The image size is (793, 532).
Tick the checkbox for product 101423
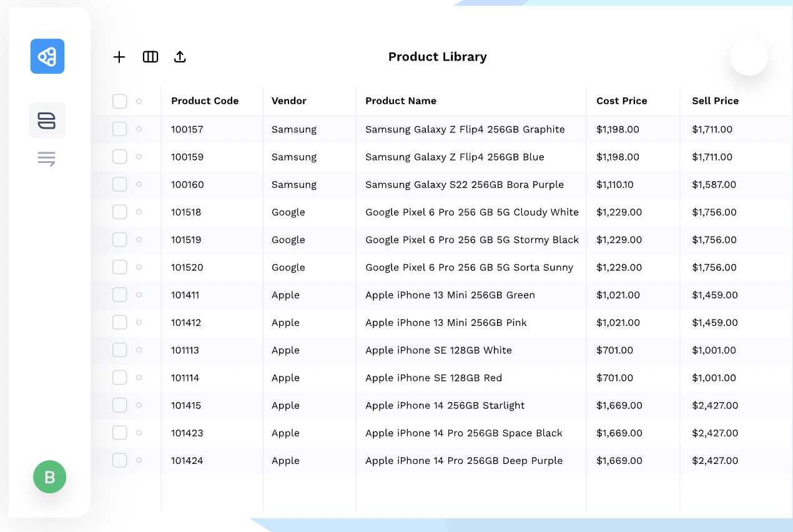120,433
